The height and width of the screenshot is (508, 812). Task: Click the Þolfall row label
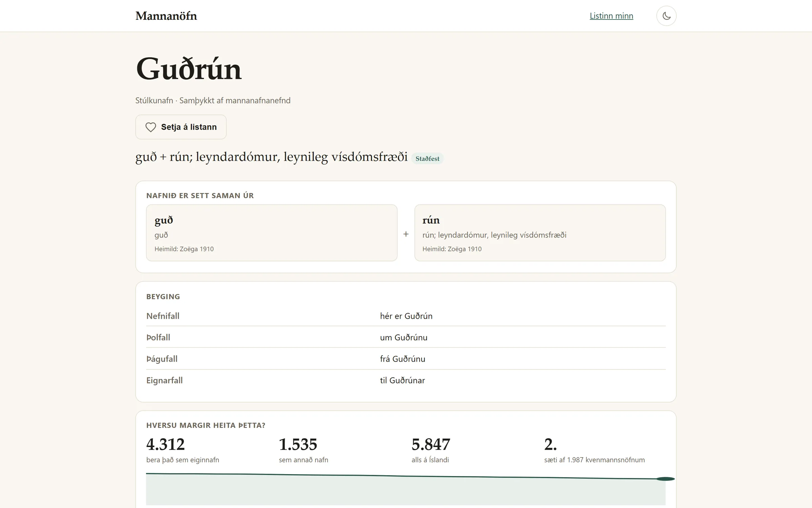[x=158, y=337]
